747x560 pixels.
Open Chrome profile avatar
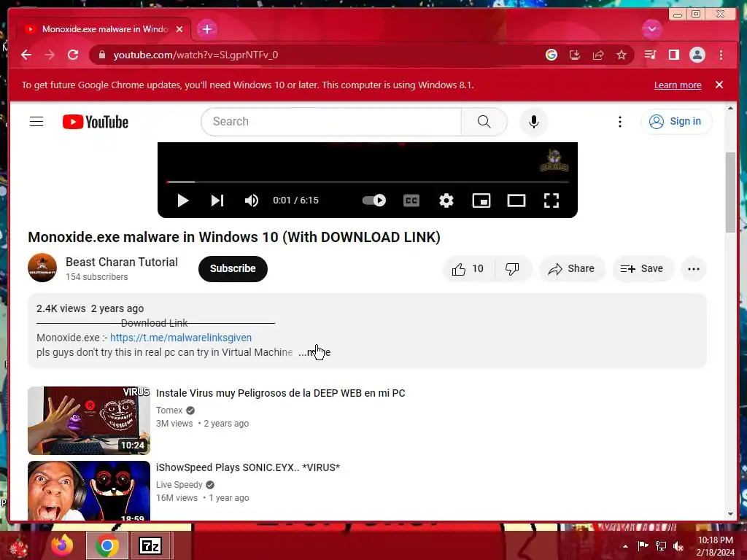click(x=697, y=55)
